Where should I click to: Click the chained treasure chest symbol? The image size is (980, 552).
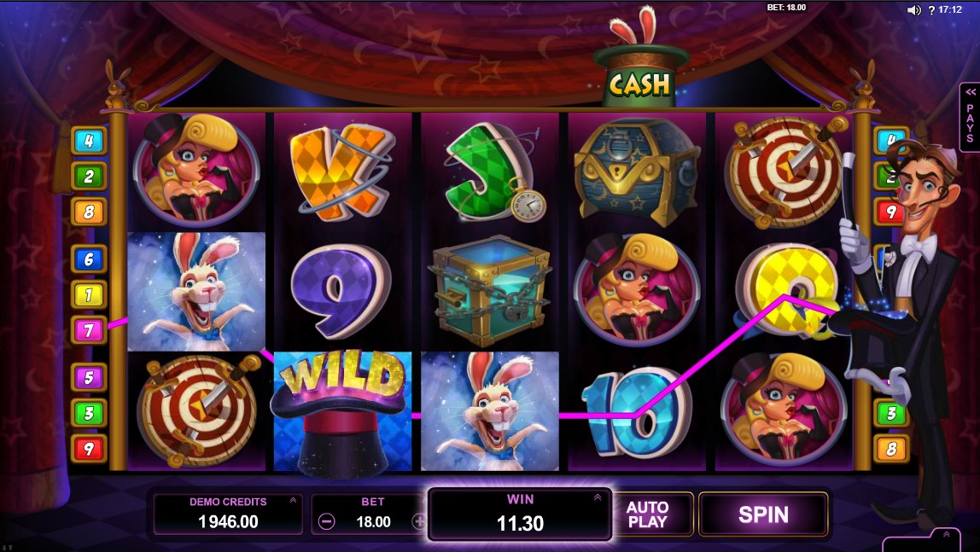point(489,290)
